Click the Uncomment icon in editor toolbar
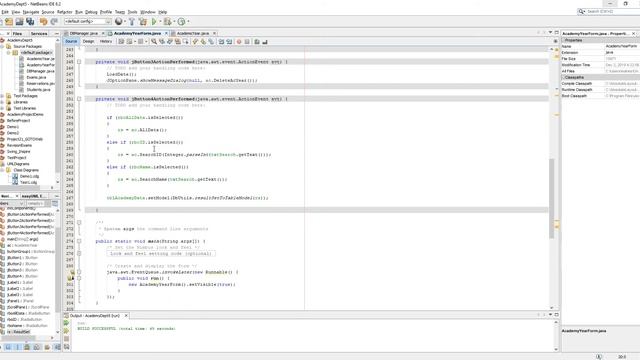Viewport: 640px width, 360px height. click(265, 42)
